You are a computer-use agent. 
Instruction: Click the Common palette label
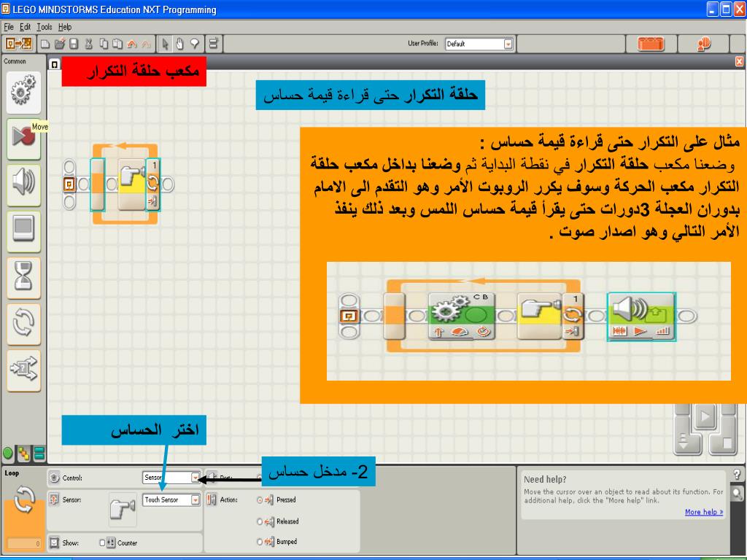(15, 61)
